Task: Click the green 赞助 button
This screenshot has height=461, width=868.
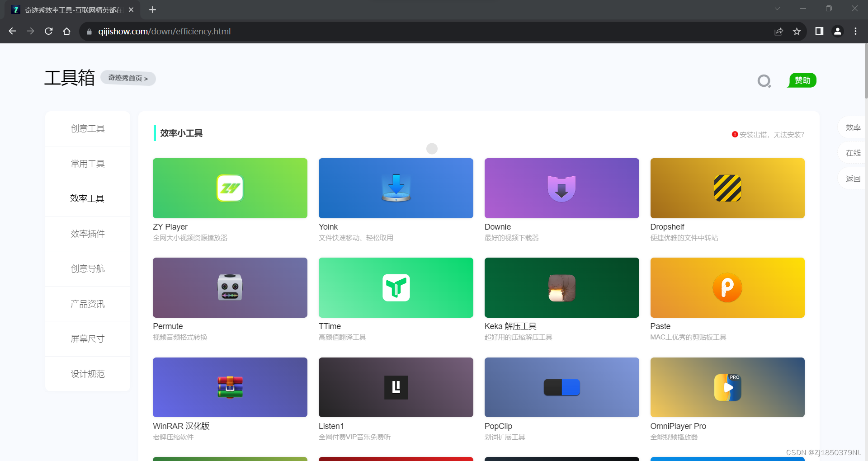Action: tap(802, 80)
